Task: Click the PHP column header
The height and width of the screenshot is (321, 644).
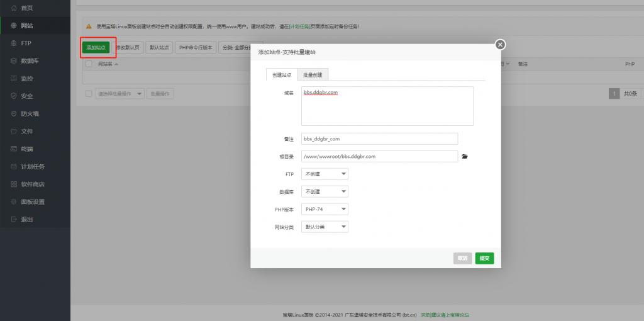Action: point(630,64)
